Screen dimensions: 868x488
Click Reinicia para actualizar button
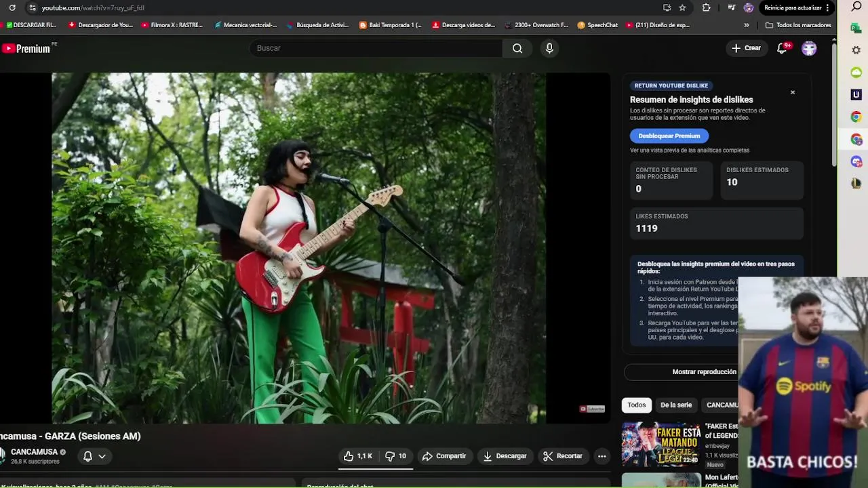pyautogui.click(x=793, y=7)
